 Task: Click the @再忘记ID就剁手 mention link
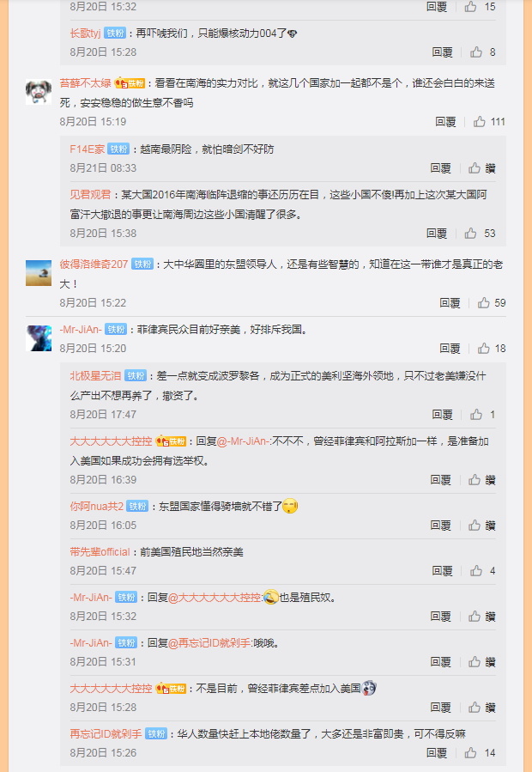click(209, 643)
